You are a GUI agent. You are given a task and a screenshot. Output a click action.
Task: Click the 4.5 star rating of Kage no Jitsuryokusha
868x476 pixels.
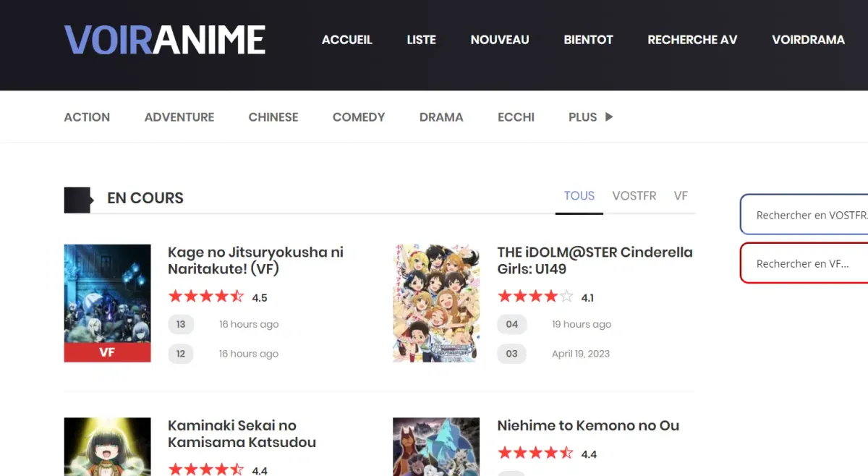click(x=206, y=296)
